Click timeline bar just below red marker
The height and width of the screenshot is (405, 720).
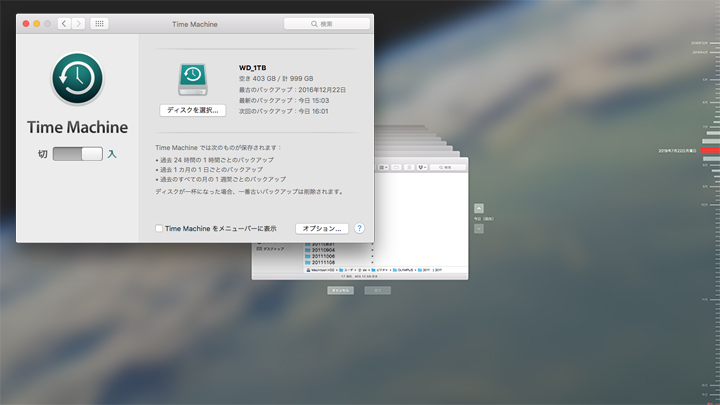click(x=711, y=159)
